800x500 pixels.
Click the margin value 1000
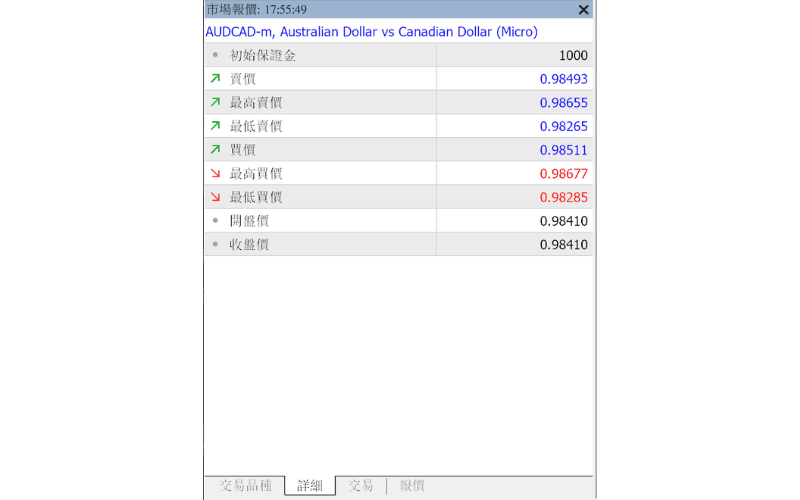[x=573, y=55]
